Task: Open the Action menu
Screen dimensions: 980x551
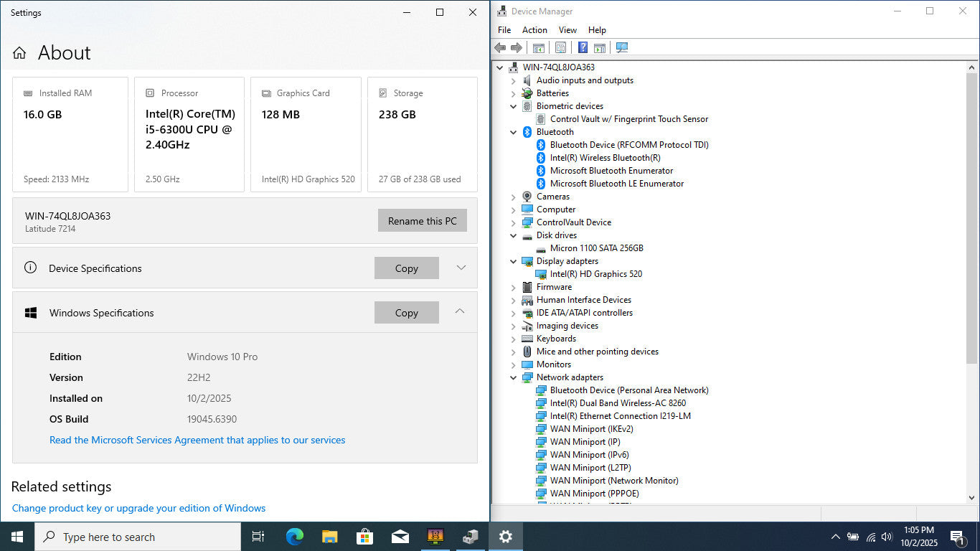Action: coord(534,30)
